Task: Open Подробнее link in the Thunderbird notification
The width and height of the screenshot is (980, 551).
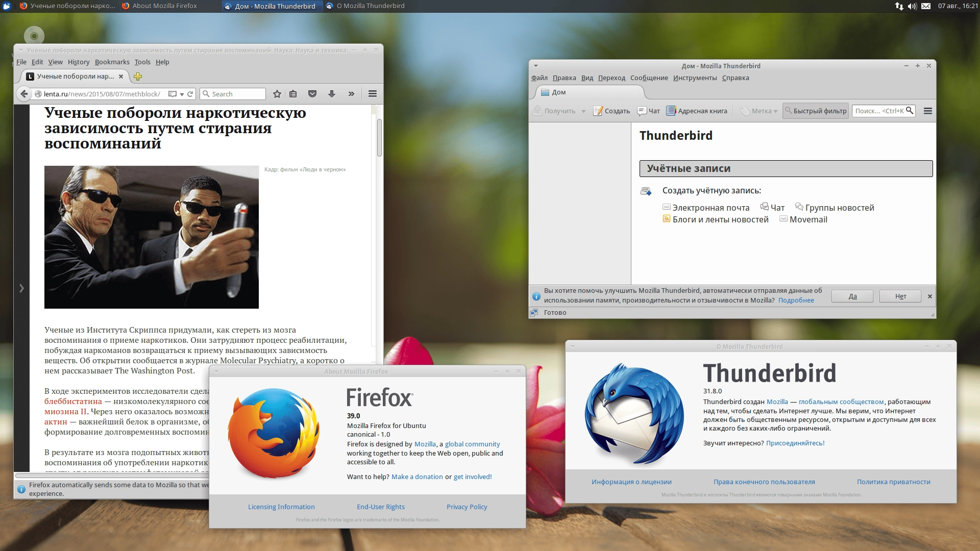Action: (796, 300)
